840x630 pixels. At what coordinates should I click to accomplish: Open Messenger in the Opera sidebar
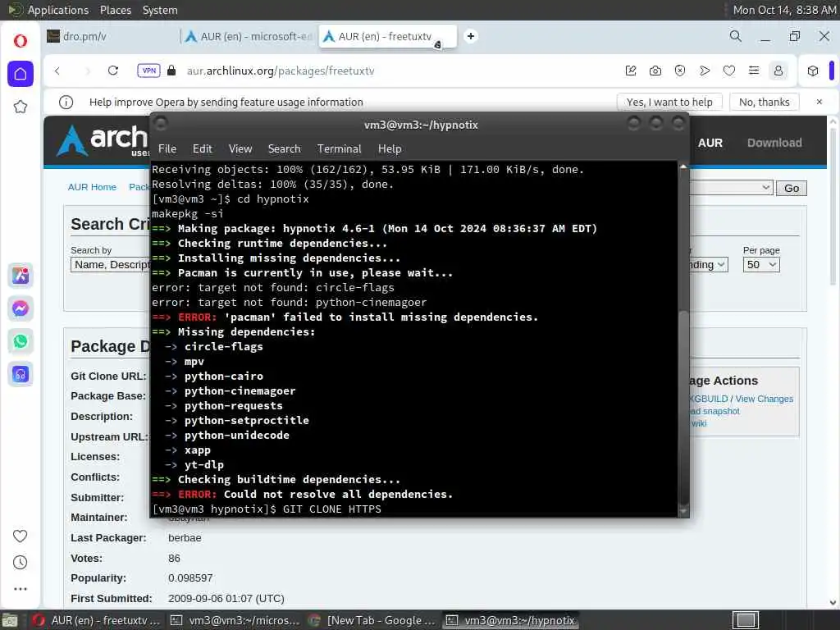coord(21,308)
